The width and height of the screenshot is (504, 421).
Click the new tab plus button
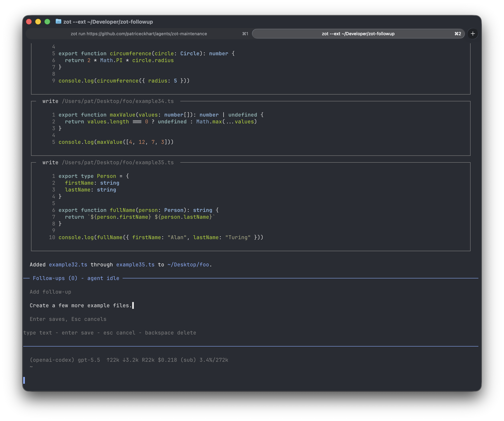click(x=473, y=34)
